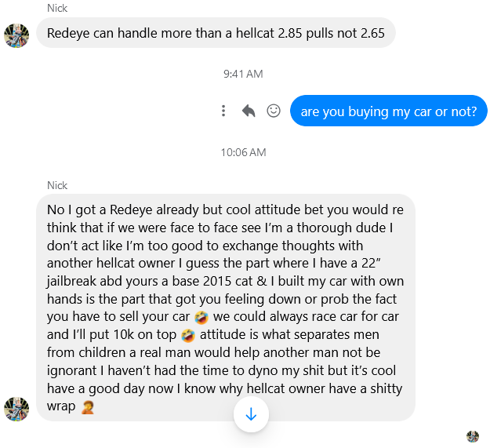Click the facepalm emoji after "wrap"
490x448 pixels.
pos(88,407)
